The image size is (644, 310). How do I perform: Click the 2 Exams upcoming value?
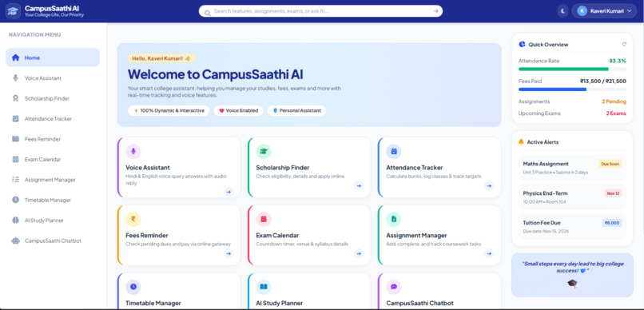[x=616, y=113]
